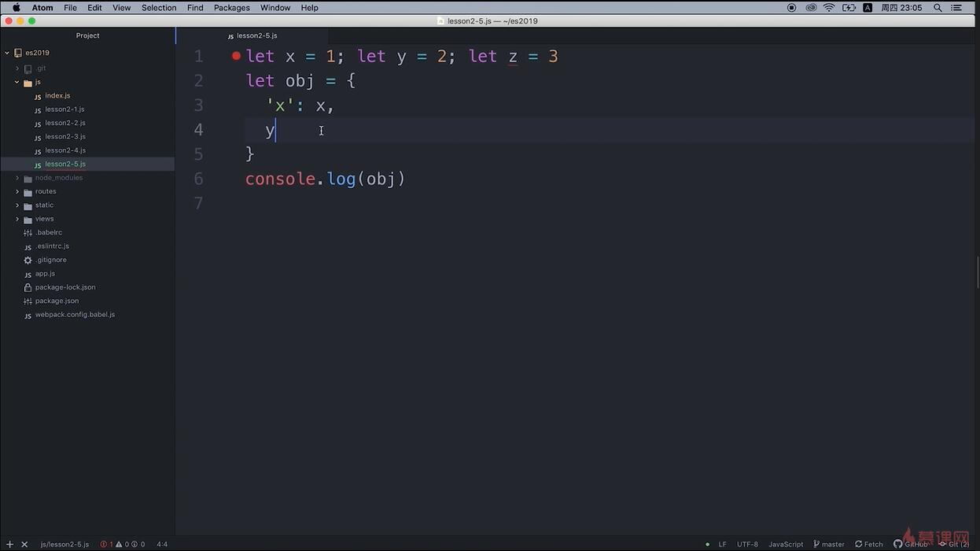Screen dimensions: 980x551
Task: Click the js folder icon
Action: click(28, 83)
